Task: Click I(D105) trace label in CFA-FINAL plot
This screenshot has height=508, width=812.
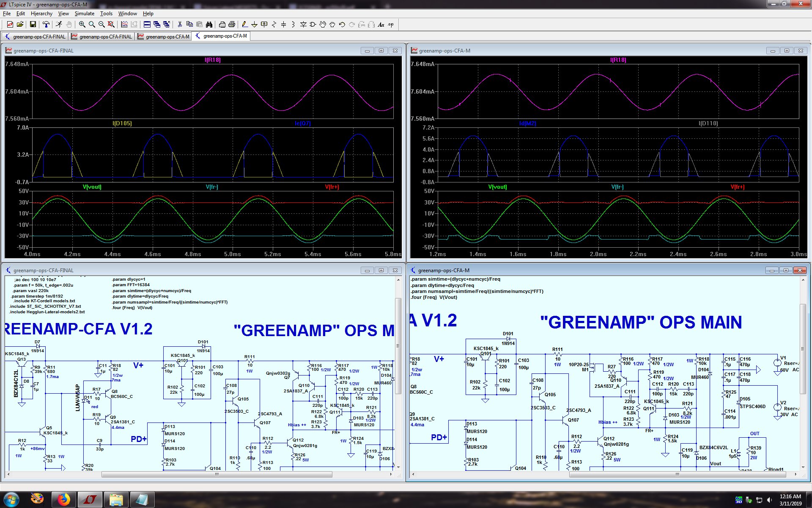Action: pyautogui.click(x=122, y=123)
